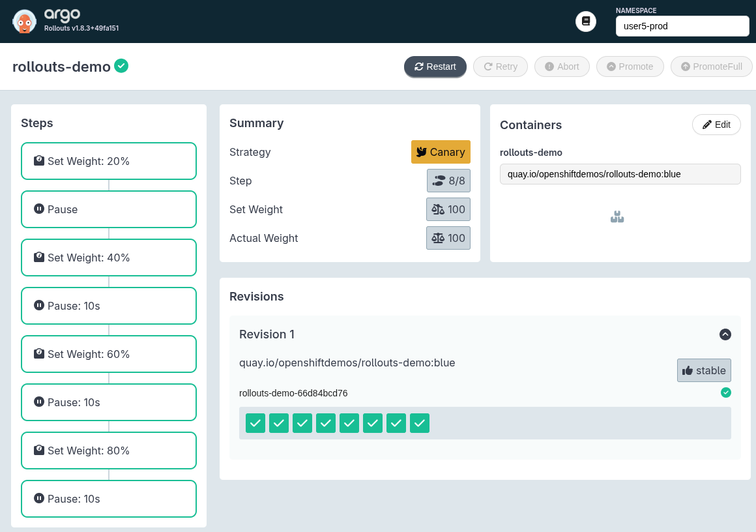Viewport: 756px width, 532px height.
Task: Click the thumbs-up stable badge
Action: point(704,370)
